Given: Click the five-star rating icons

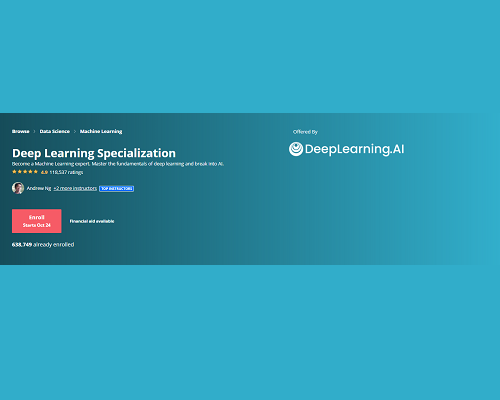Looking at the screenshot, I should click(x=25, y=172).
